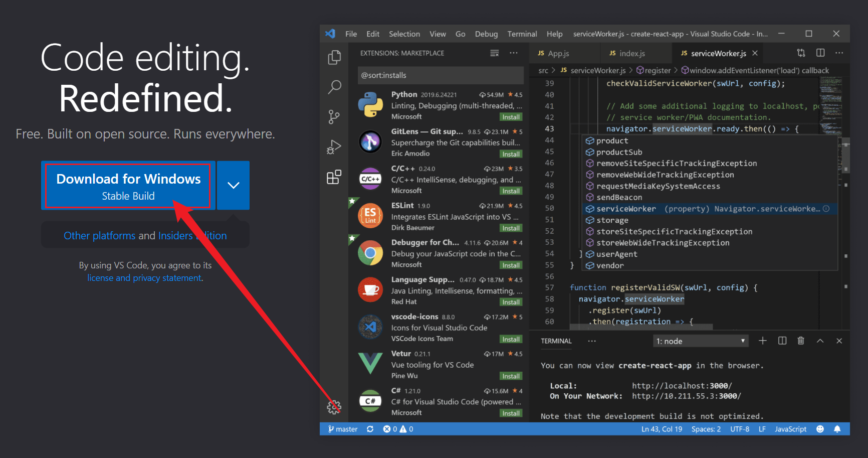
Task: Click the master branch indicator
Action: [343, 429]
